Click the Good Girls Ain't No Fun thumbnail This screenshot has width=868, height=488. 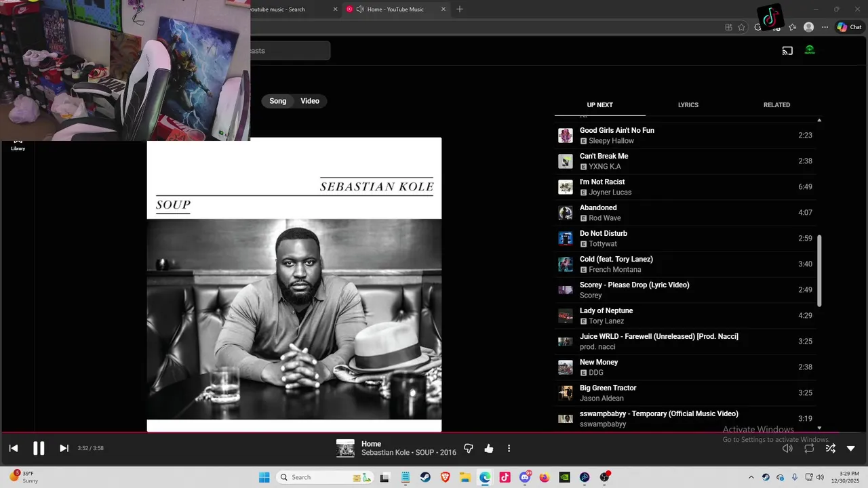(x=566, y=136)
